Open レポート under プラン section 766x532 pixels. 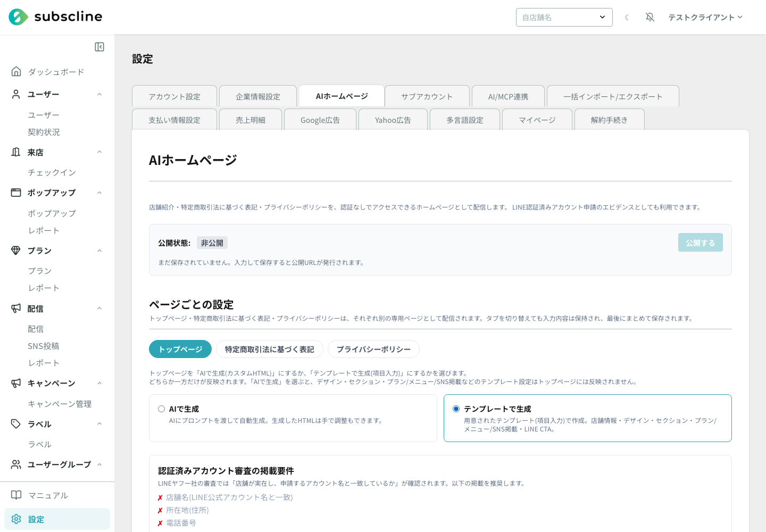point(44,288)
